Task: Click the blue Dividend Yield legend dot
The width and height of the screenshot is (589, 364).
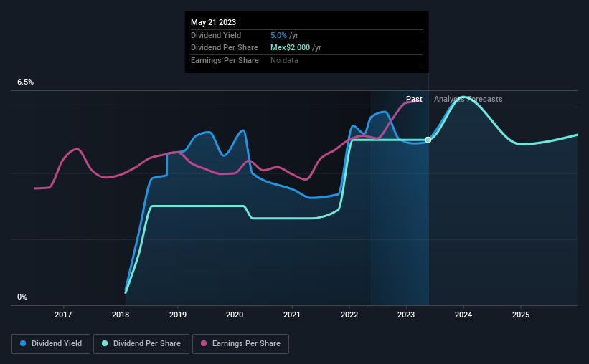Action: 23,343
